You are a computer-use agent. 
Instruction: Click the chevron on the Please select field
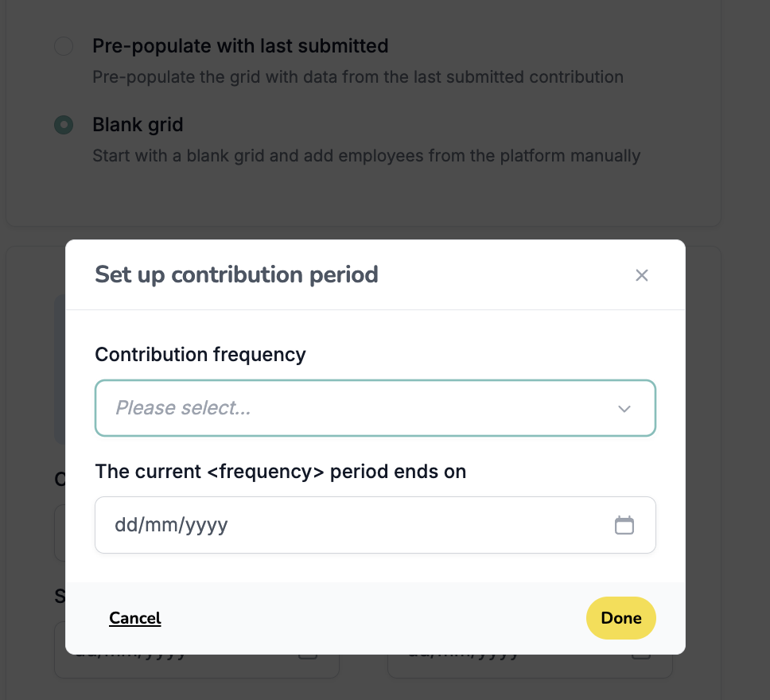[624, 408]
